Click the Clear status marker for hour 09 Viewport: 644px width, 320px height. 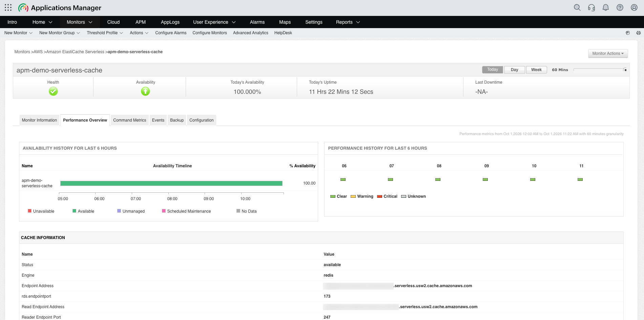485,179
